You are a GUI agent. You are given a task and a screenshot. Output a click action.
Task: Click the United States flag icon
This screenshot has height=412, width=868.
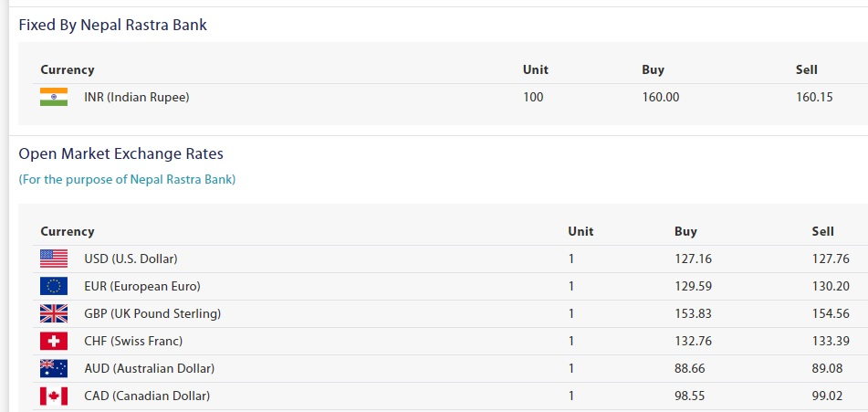click(54, 259)
